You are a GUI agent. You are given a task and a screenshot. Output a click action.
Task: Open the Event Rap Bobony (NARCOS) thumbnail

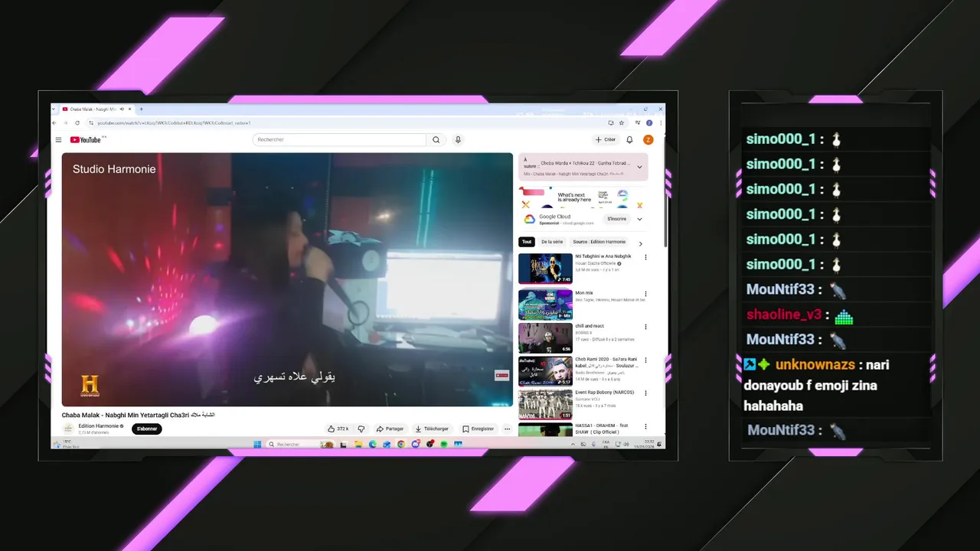(x=545, y=404)
